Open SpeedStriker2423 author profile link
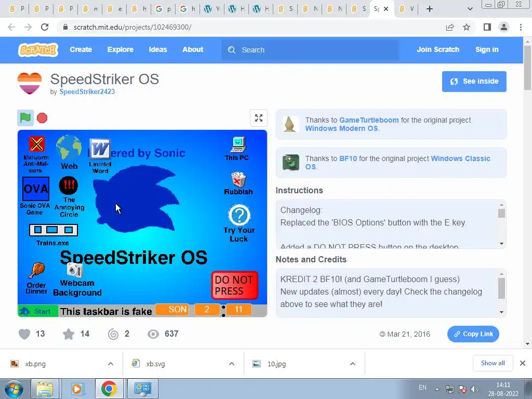 [x=87, y=91]
